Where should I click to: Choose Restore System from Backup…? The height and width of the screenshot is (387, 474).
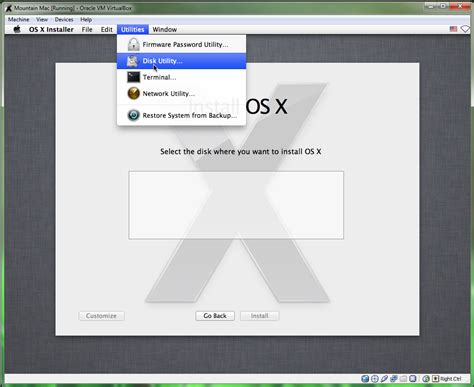pos(181,115)
